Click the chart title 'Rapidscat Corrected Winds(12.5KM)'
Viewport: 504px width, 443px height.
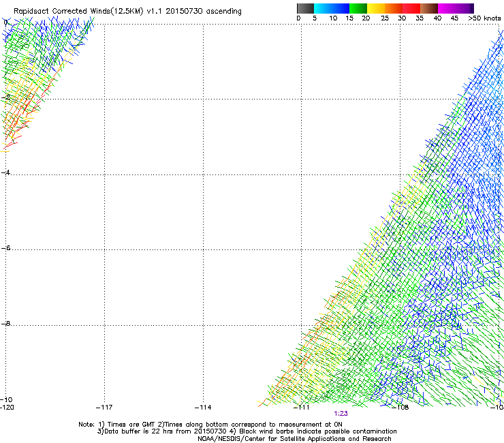point(78,12)
